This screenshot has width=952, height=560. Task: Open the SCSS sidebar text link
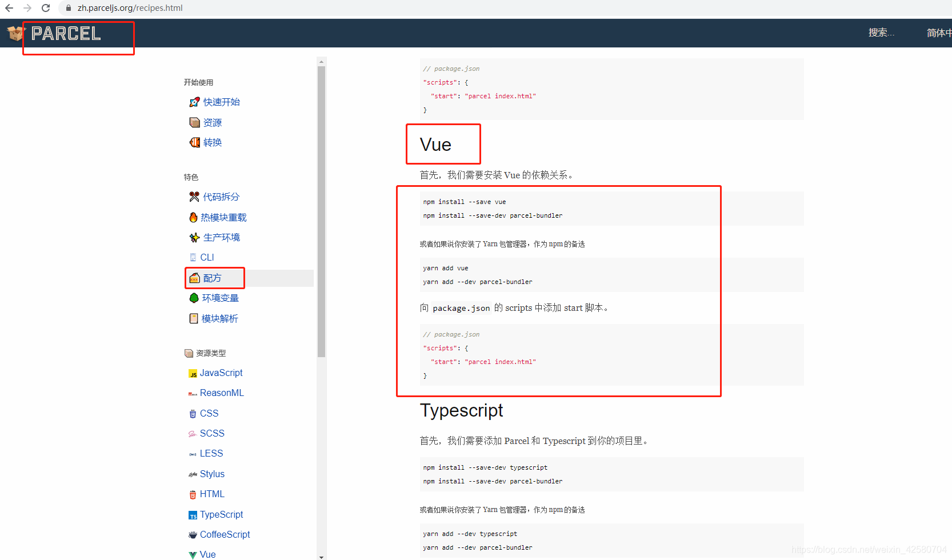[212, 433]
